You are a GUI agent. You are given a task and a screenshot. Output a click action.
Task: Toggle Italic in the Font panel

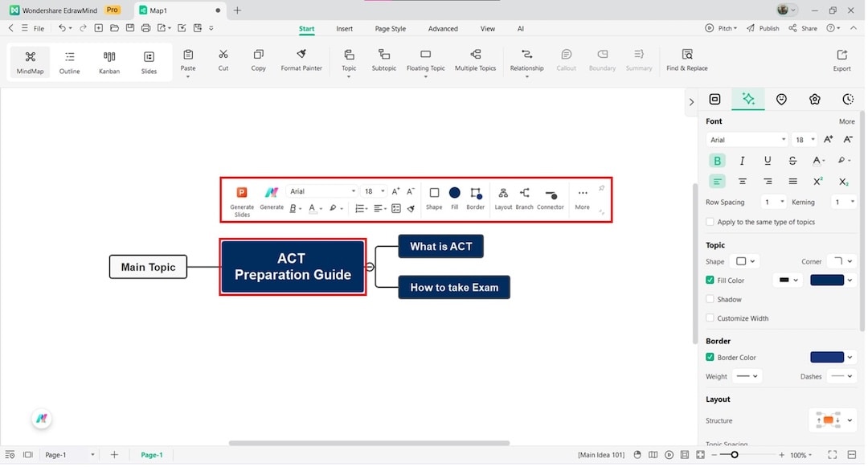tap(743, 161)
